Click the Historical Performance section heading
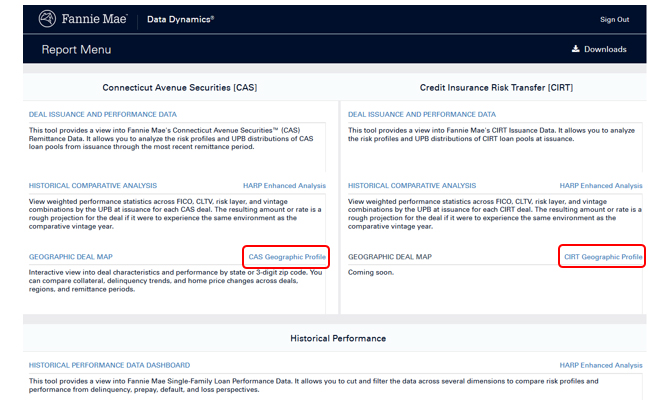Screen dimensions: 672x400 [x=338, y=338]
